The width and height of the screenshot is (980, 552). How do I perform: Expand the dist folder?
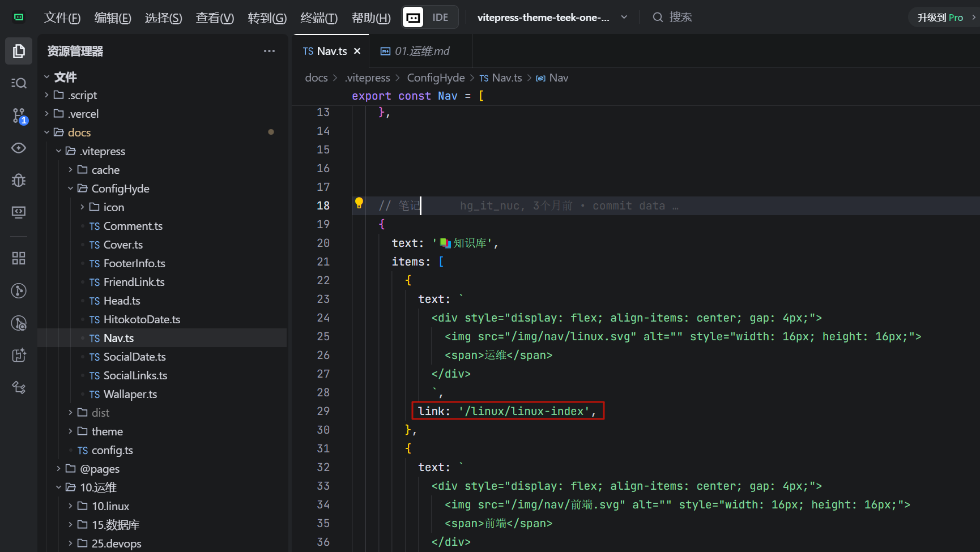pos(100,413)
